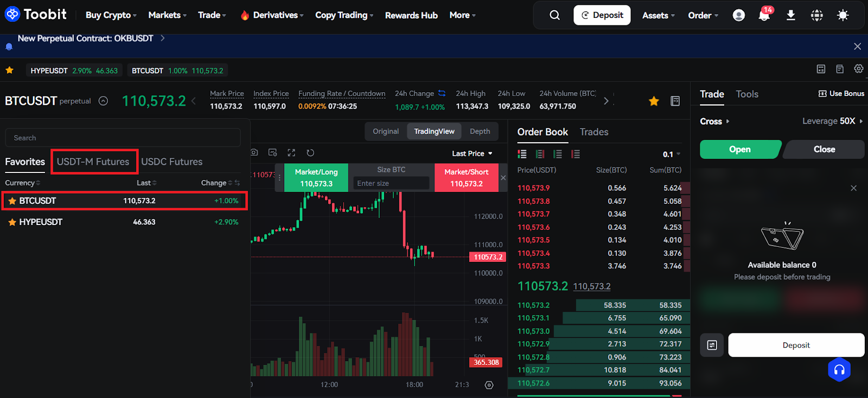Expand the Buy Crypto menu
The width and height of the screenshot is (868, 398).
[x=111, y=15]
